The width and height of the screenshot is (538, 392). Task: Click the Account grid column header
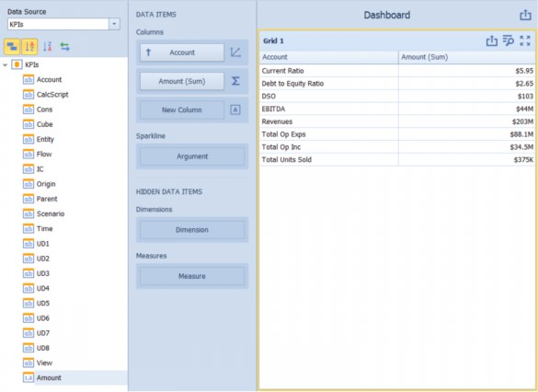(329, 57)
